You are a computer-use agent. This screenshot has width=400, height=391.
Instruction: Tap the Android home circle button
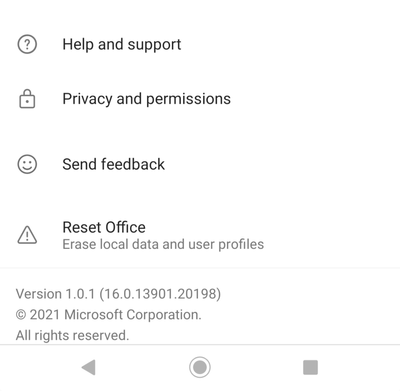(x=200, y=367)
